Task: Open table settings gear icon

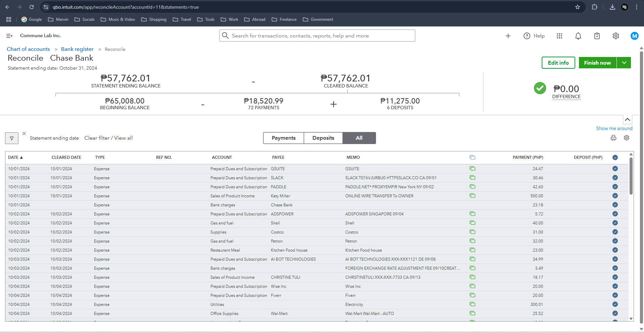Action: (x=626, y=138)
